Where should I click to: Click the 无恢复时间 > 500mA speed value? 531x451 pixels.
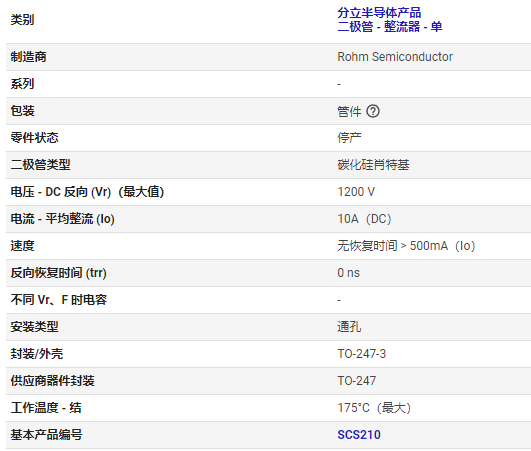point(406,246)
